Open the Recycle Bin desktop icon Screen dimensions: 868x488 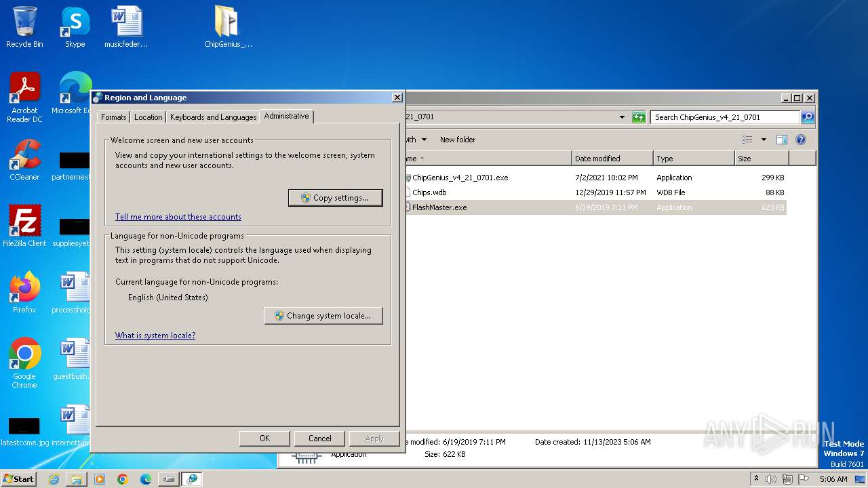click(24, 27)
